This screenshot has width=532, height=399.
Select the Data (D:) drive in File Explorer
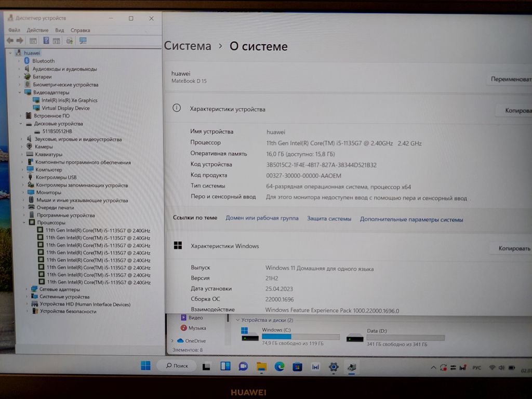[395, 337]
